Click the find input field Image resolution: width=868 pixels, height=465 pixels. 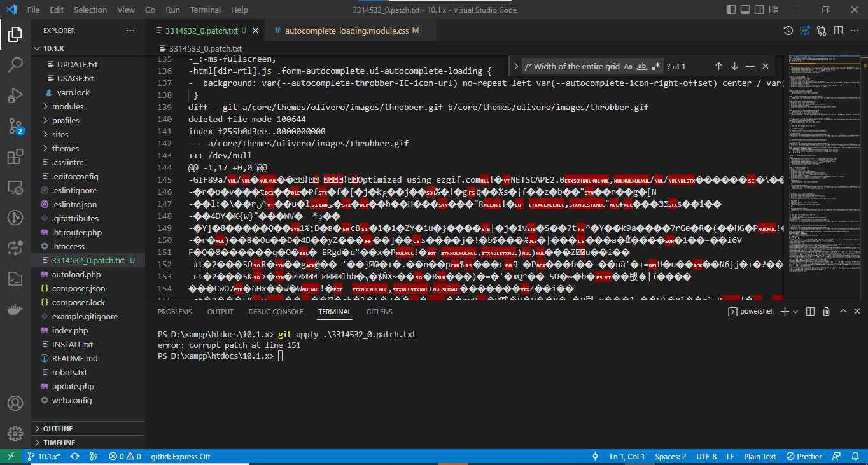[571, 66]
